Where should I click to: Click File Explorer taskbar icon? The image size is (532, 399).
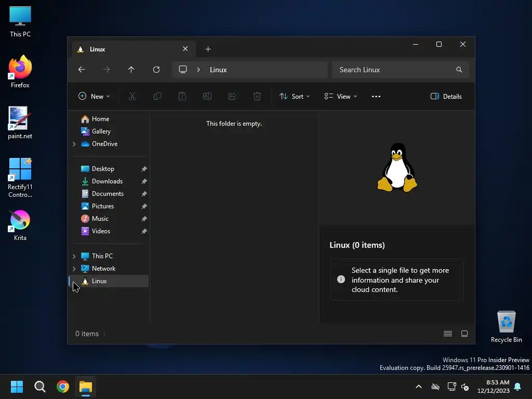[86, 387]
